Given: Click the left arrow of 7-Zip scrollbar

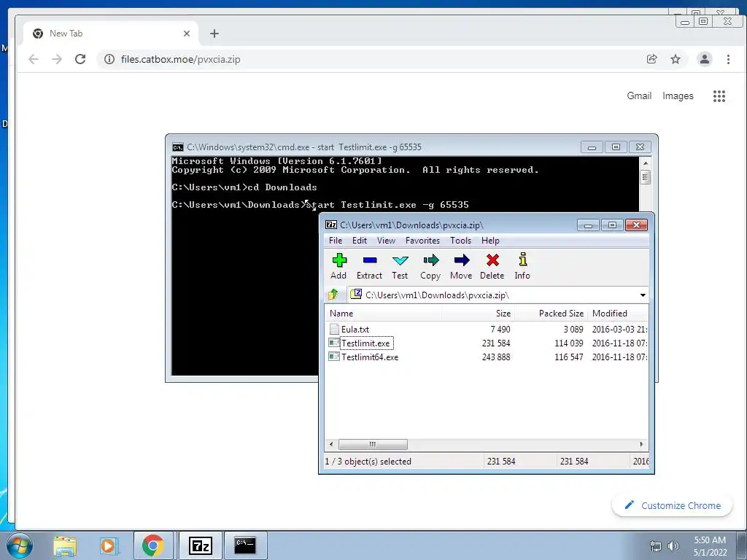Looking at the screenshot, I should [332, 444].
